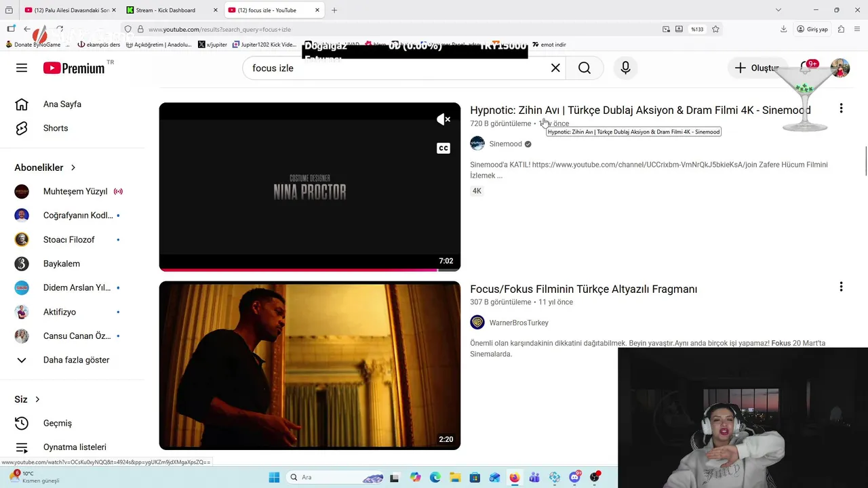Open OBS Studio from the taskbar
The width and height of the screenshot is (868, 488).
595,477
